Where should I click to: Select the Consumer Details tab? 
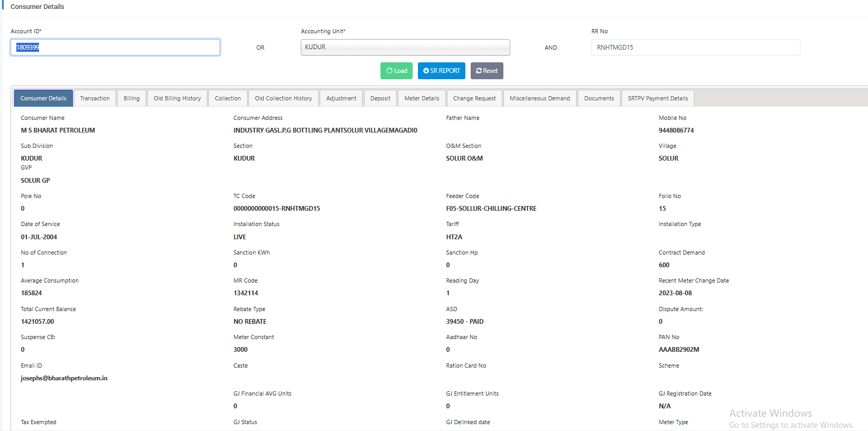pyautogui.click(x=43, y=98)
